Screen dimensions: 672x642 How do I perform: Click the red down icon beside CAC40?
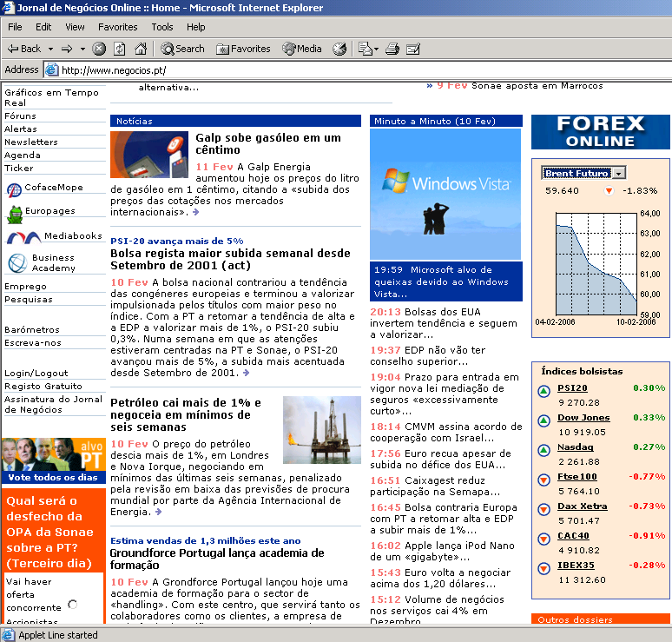[x=544, y=539]
